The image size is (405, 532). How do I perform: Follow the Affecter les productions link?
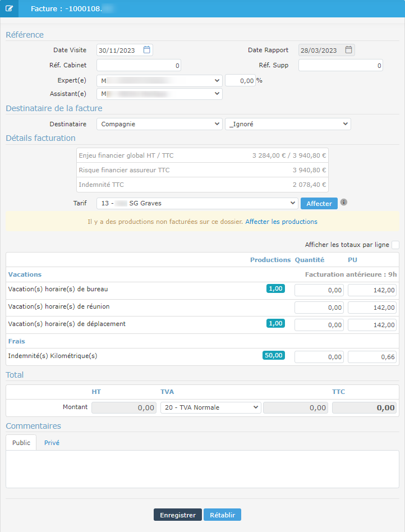(x=281, y=222)
